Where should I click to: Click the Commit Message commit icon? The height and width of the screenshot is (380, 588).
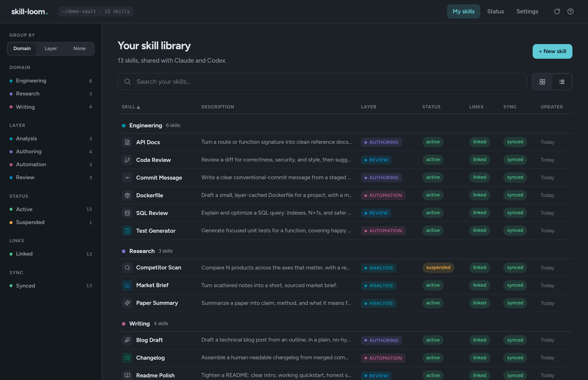pos(127,178)
